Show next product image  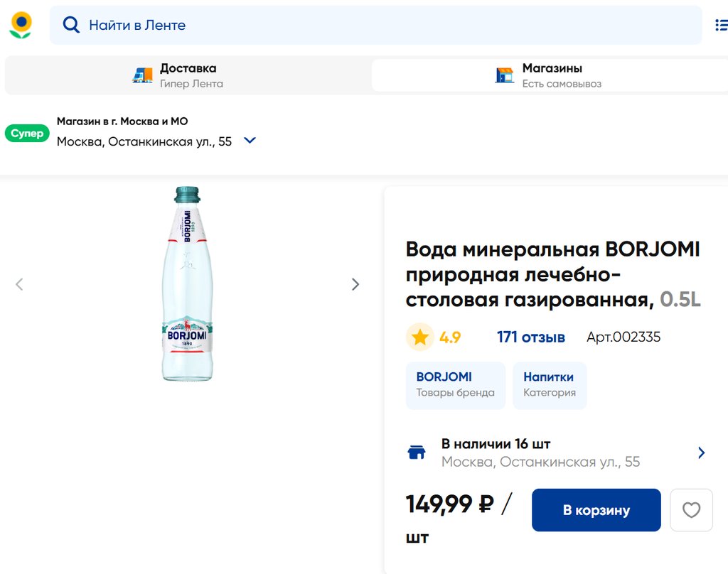point(355,285)
